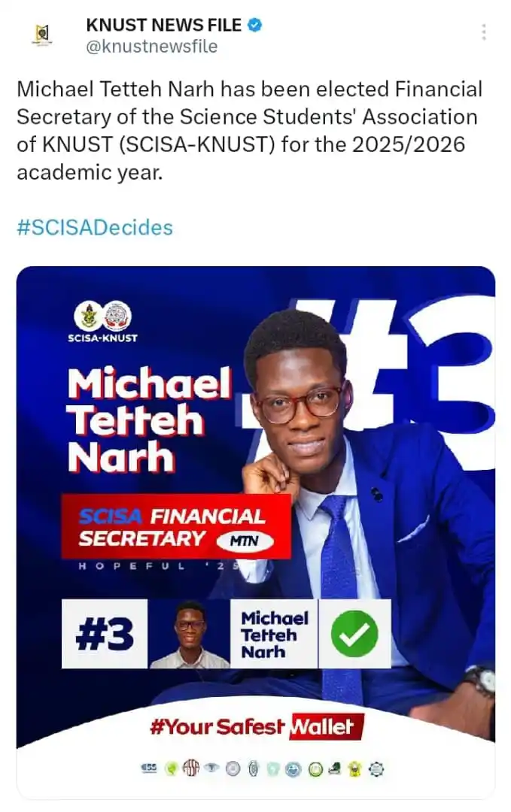Click the red SCISA Financial Secretary banner
Screen dimensions: 511x812
[x=176, y=526]
